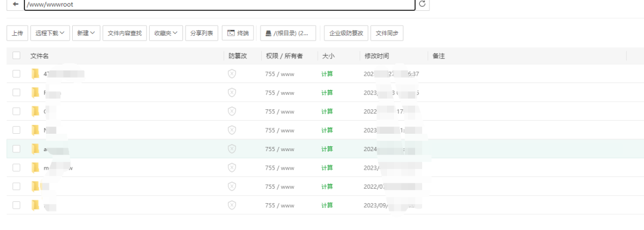Open 企业级防篡改 settings
The height and width of the screenshot is (230, 644).
pyautogui.click(x=346, y=33)
